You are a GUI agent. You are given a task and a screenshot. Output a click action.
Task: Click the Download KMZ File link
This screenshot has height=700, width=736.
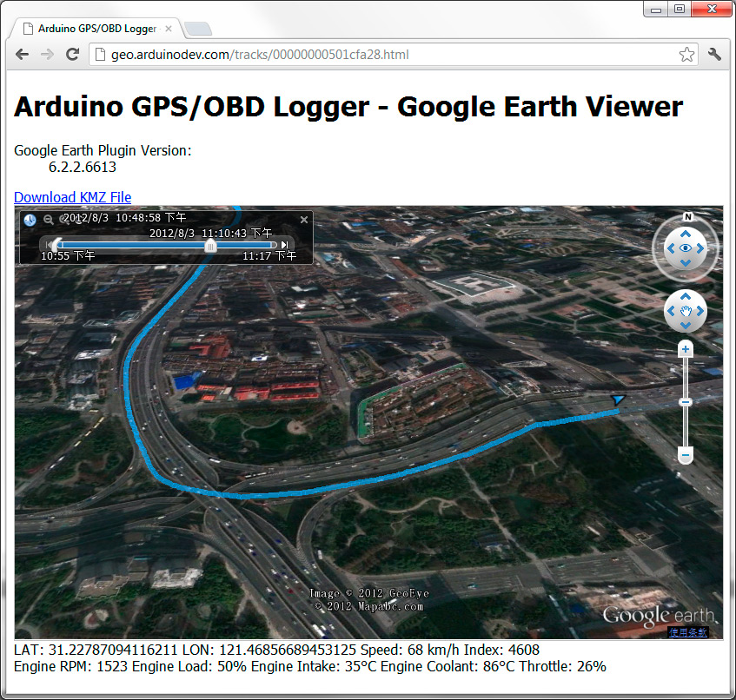tap(73, 197)
